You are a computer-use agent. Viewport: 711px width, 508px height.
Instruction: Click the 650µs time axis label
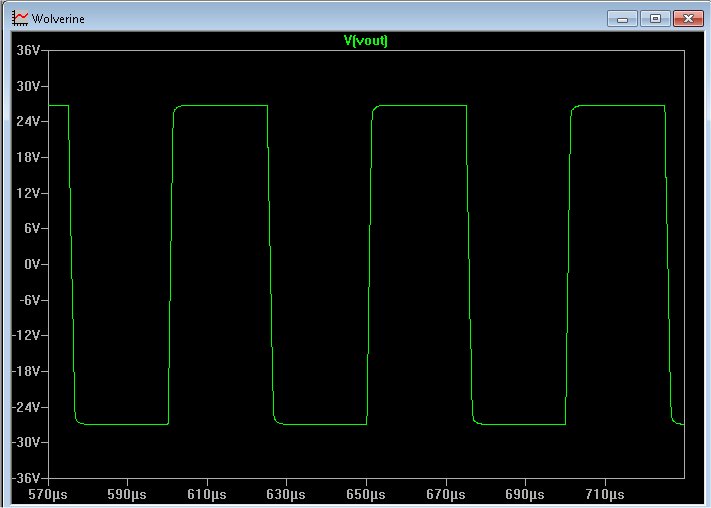365,494
